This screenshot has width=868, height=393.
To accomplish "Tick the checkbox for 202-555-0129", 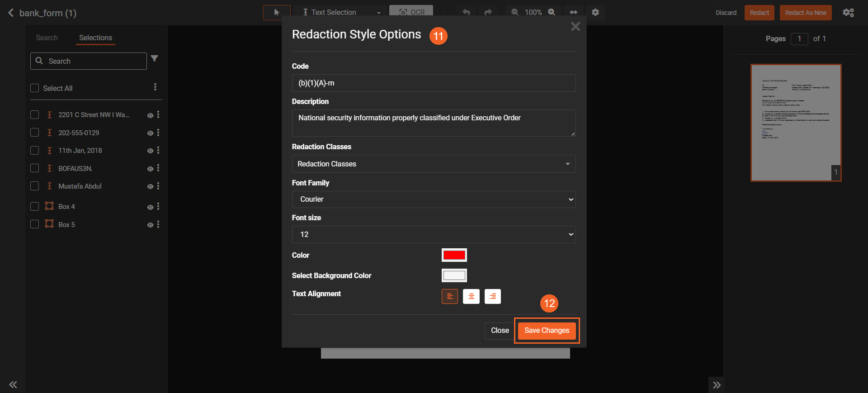I will click(35, 133).
